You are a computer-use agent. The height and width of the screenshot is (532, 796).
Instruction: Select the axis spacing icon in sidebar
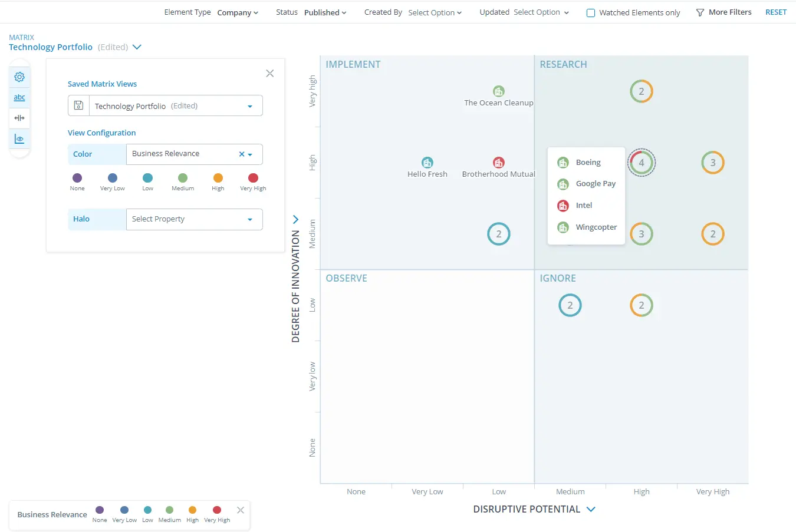(x=19, y=118)
